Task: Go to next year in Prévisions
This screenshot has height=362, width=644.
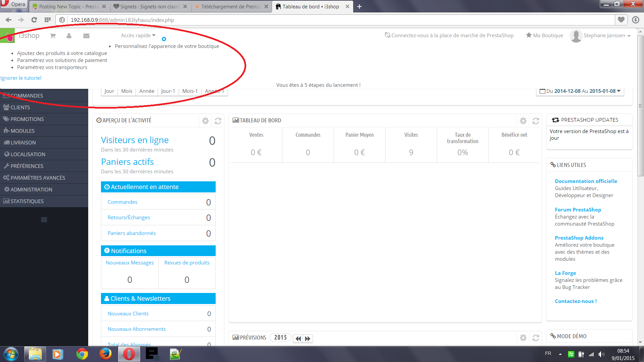Action: [x=308, y=339]
